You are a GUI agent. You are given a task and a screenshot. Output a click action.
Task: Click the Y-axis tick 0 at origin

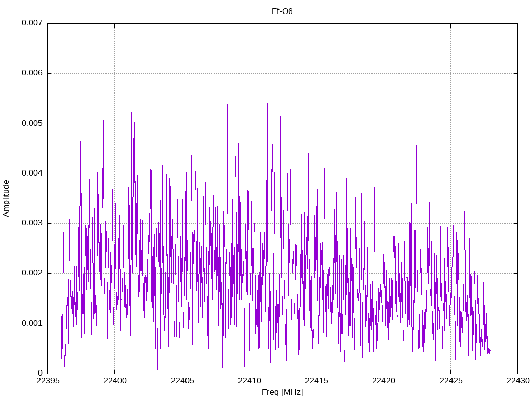click(x=41, y=373)
